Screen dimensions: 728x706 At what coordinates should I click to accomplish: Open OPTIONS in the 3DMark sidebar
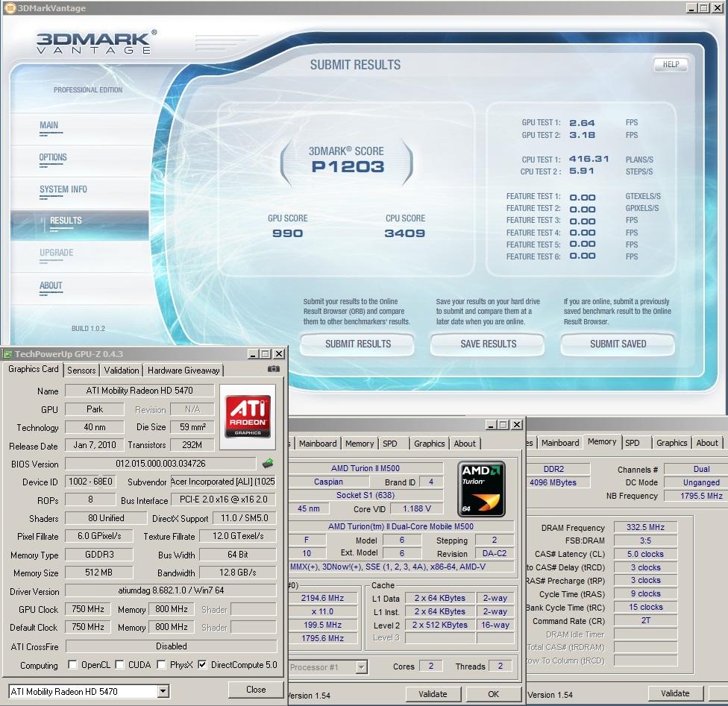coord(53,157)
